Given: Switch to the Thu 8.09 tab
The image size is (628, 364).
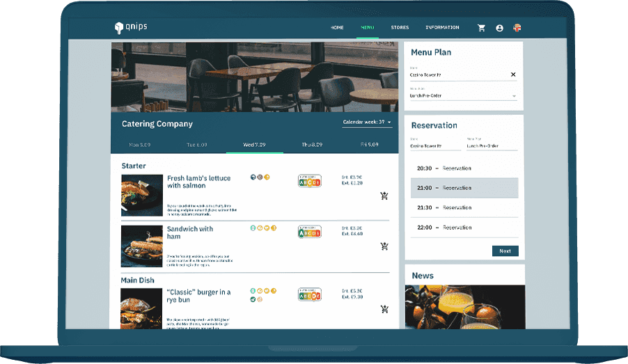Looking at the screenshot, I should (312, 145).
